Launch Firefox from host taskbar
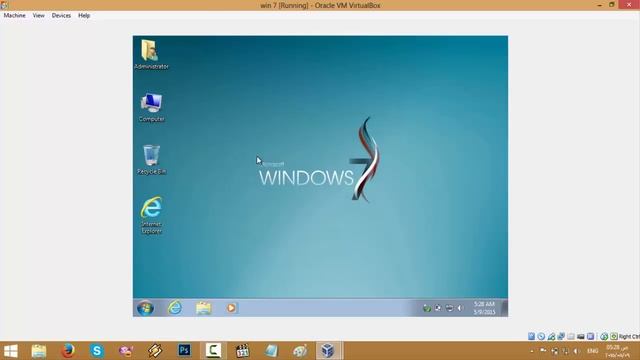This screenshot has height=360, width=640. coord(68,351)
